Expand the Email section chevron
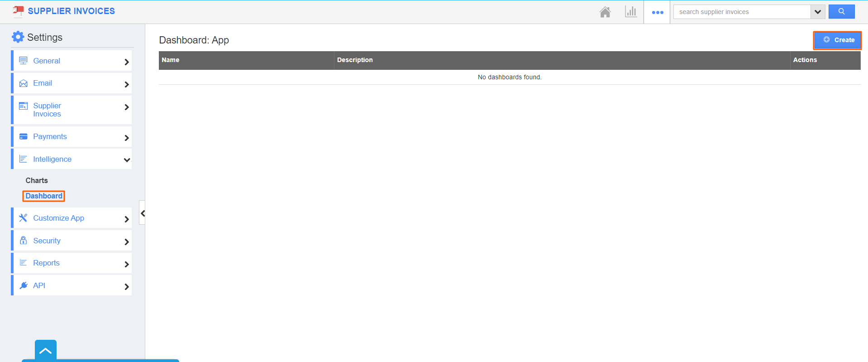 point(127,85)
